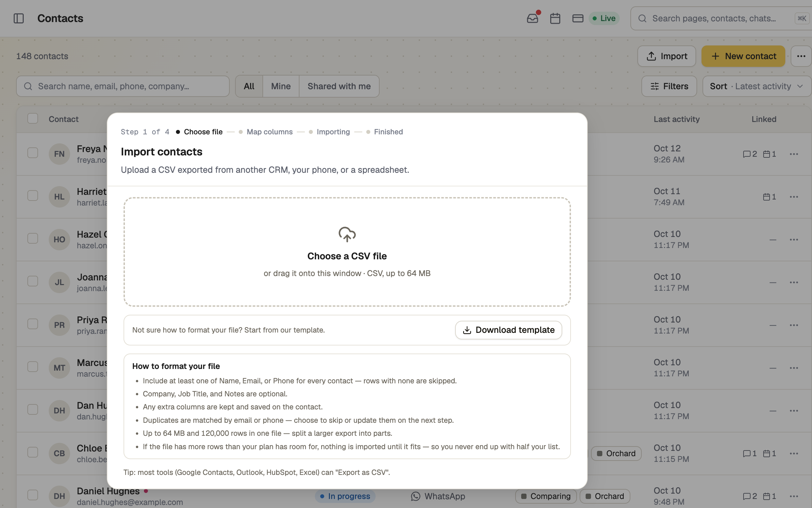This screenshot has height=508, width=812.
Task: Check the Chloe row checkbox
Action: (32, 452)
